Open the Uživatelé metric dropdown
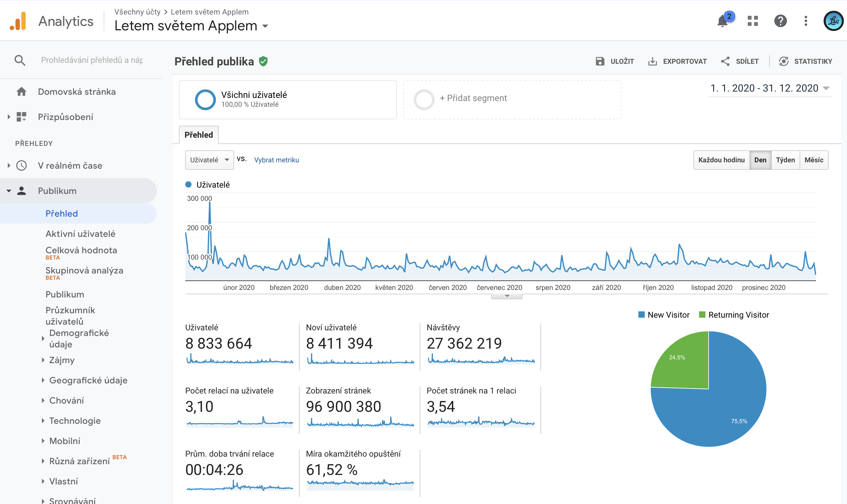This screenshot has height=504, width=847. (209, 160)
